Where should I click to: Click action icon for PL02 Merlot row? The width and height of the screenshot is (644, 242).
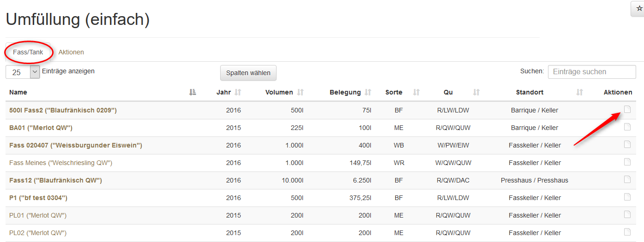(627, 232)
